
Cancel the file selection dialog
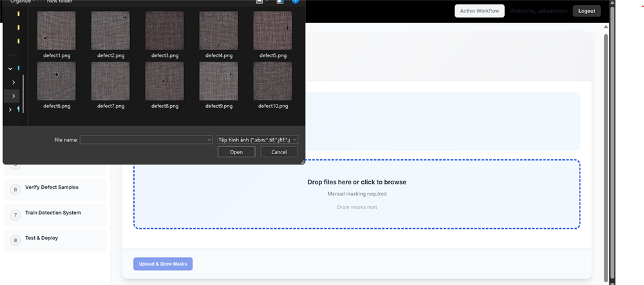point(279,152)
